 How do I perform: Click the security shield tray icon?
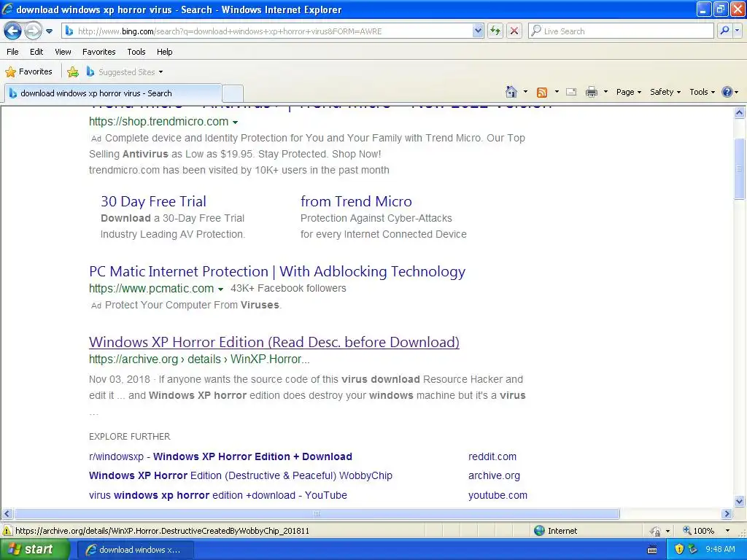[679, 549]
